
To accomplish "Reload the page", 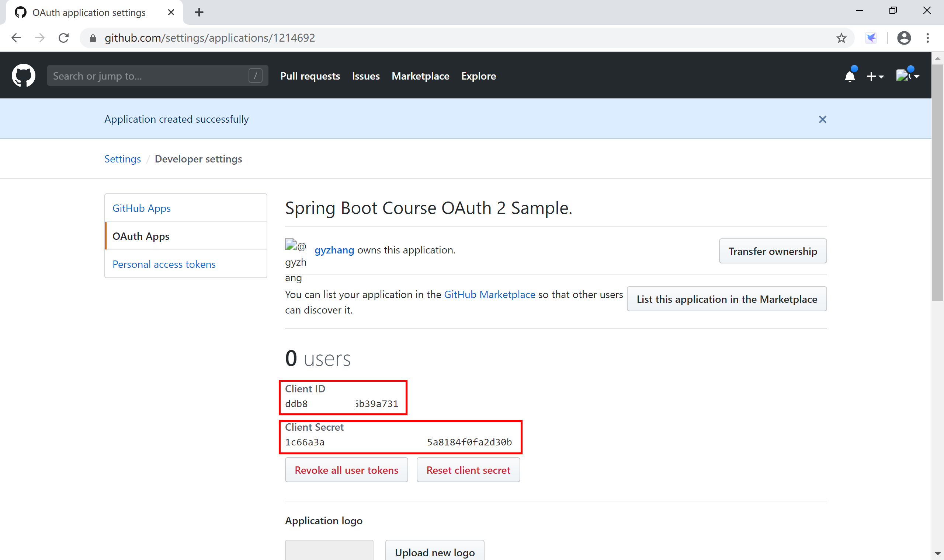I will click(63, 38).
